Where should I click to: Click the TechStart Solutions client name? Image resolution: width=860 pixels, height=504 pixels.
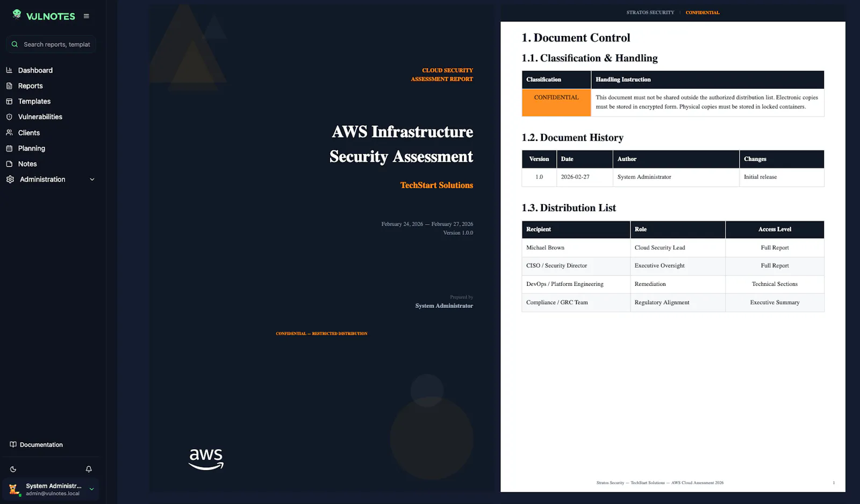coord(436,185)
